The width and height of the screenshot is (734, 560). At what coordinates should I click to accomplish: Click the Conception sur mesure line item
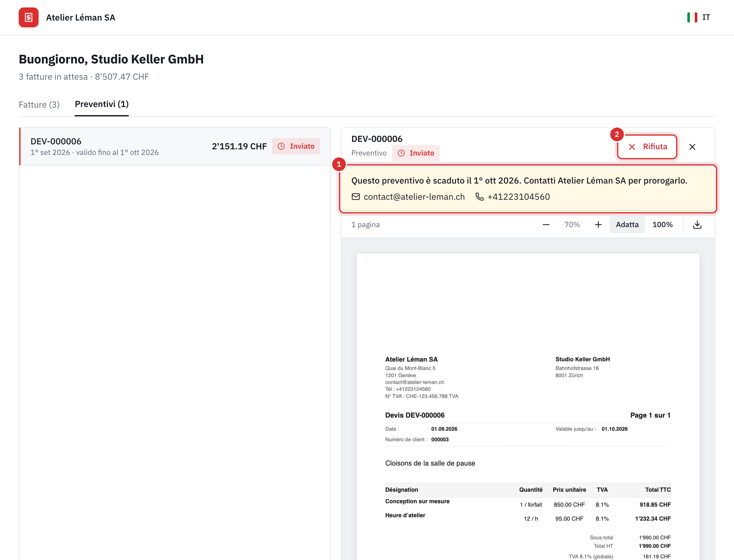point(417,501)
